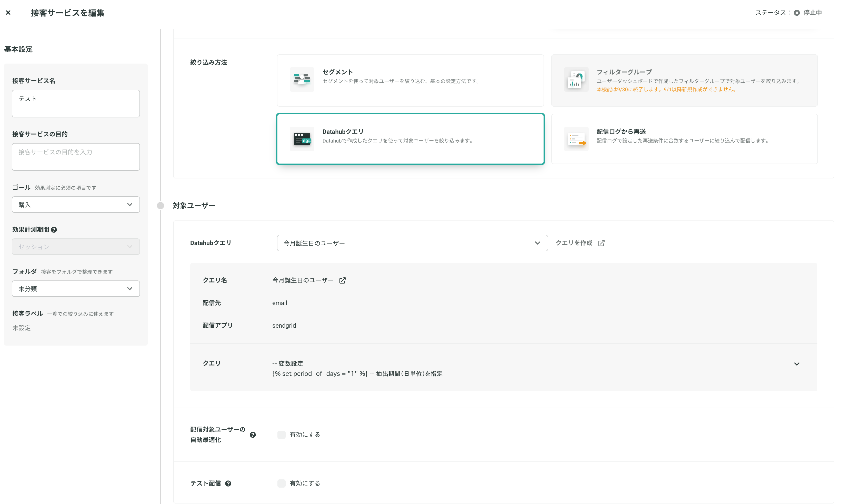Click the 接客サービスの目的 text field

(x=76, y=157)
